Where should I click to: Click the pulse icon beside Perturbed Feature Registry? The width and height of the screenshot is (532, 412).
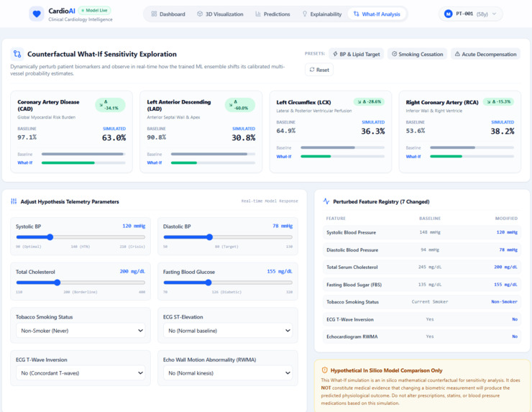(326, 201)
